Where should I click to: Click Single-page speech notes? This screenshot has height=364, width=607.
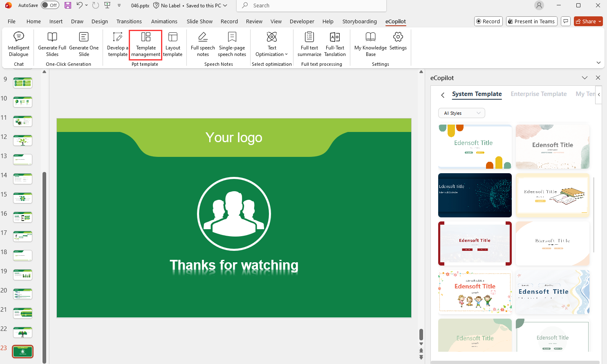pos(232,45)
